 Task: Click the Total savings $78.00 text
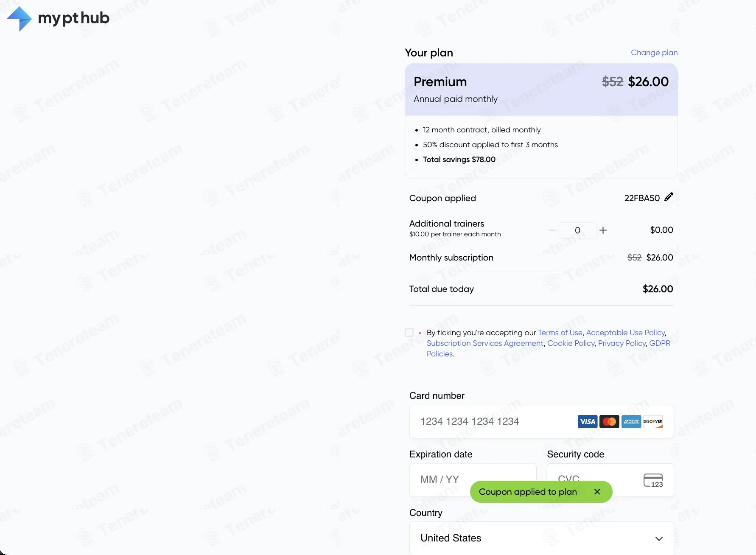tap(459, 160)
